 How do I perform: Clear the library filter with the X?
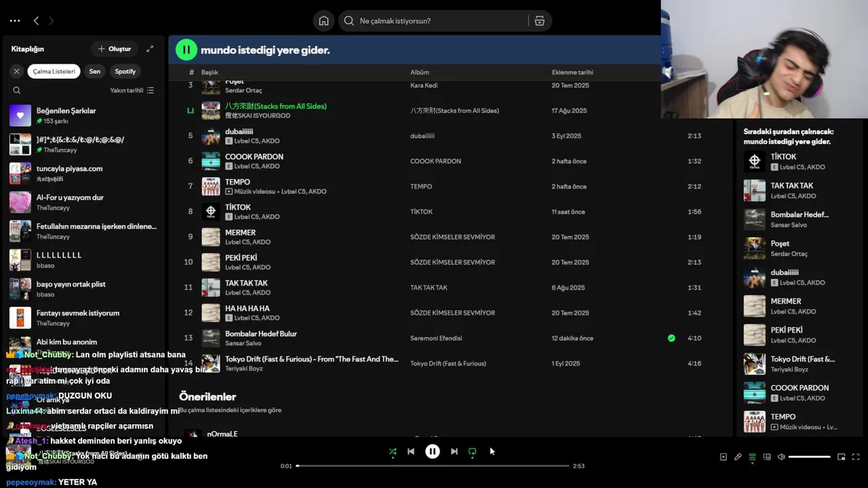point(17,71)
